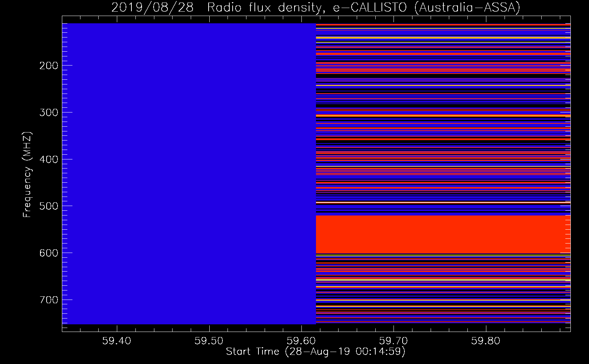Screen dimensions: 589x364
Task: Click the 59.40 time tick label
Action: coord(117,341)
